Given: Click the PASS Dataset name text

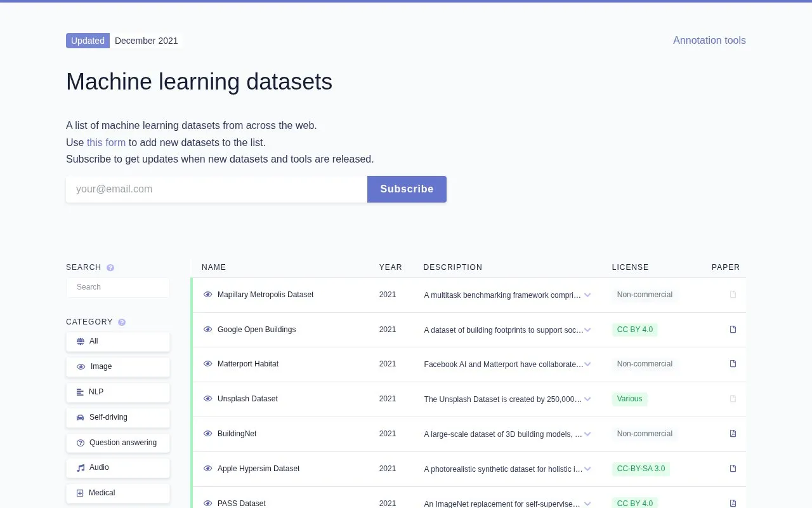Looking at the screenshot, I should pos(242,504).
